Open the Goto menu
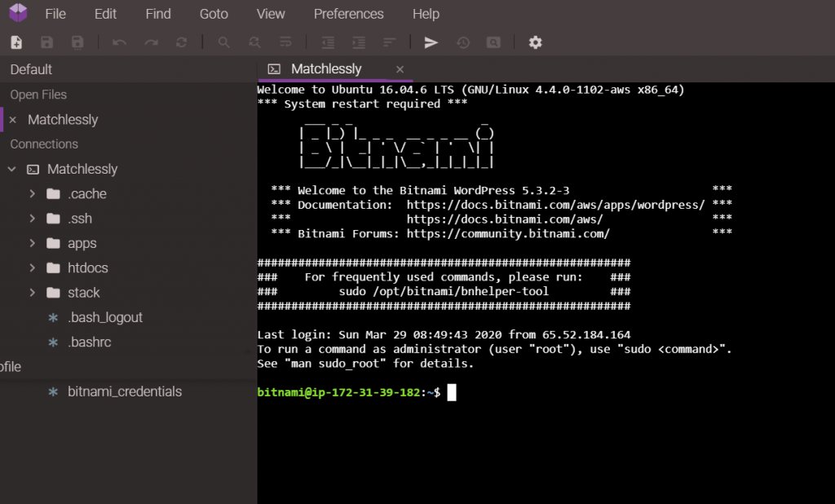This screenshot has width=835, height=504. coord(214,14)
